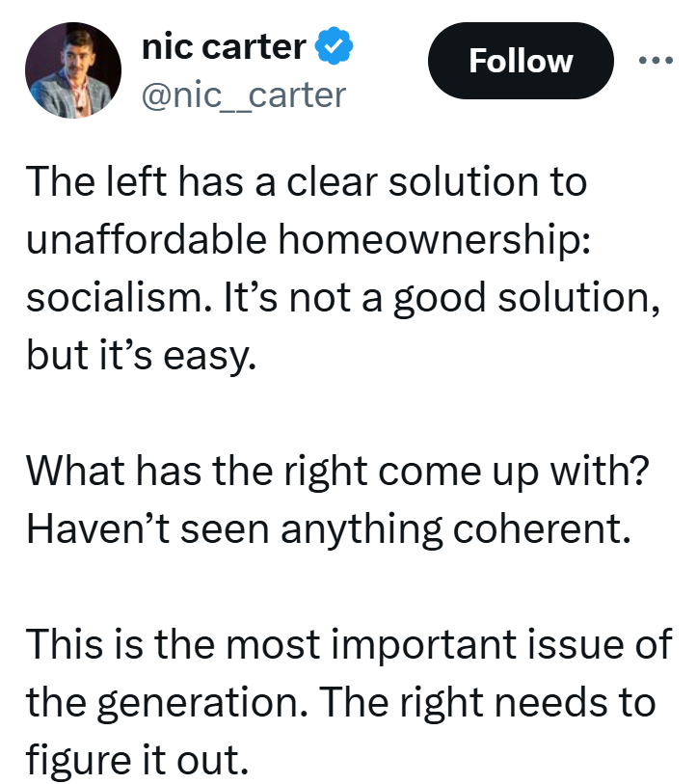The height and width of the screenshot is (784, 697).
Task: Visit the @nic__carter handle link
Action: click(x=244, y=95)
